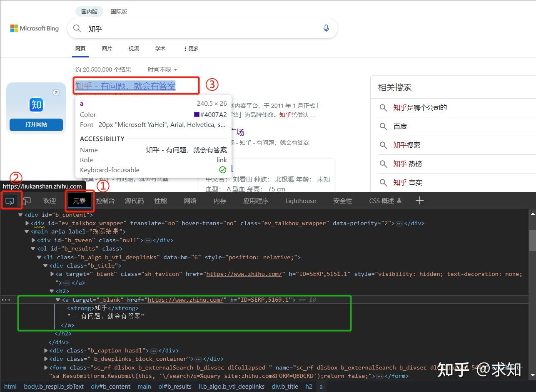Click the microphone voice search icon

point(326,28)
